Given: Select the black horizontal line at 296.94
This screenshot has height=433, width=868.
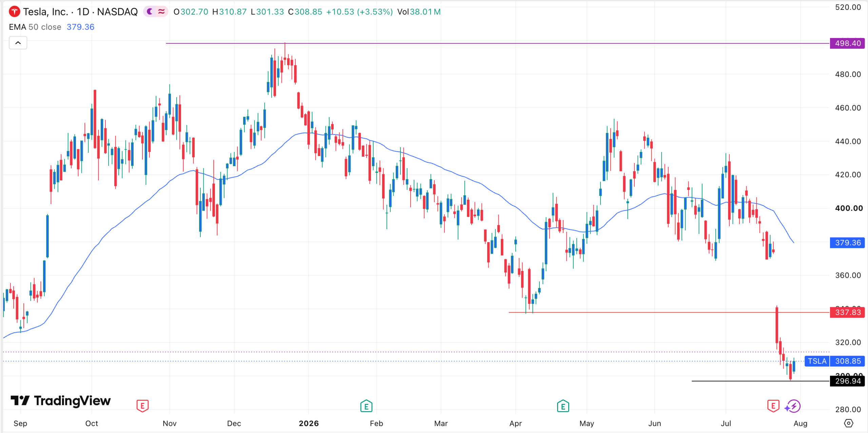Looking at the screenshot, I should click(761, 381).
